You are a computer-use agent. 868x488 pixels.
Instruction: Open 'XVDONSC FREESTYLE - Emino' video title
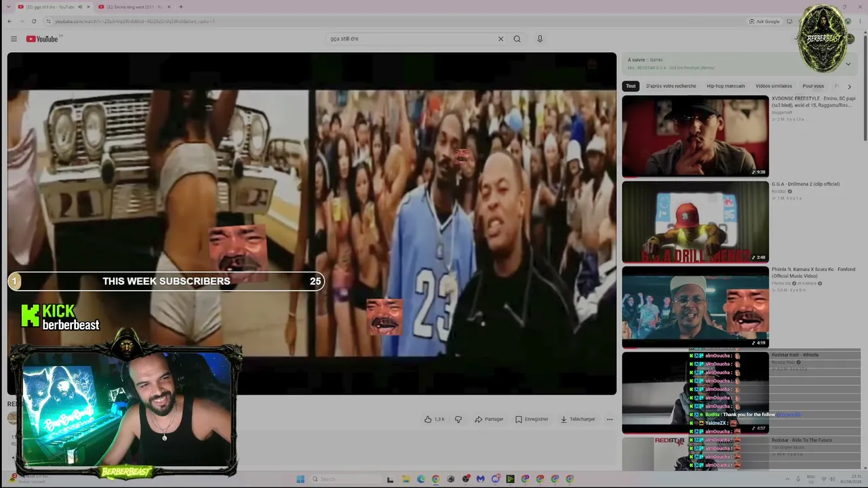813,102
